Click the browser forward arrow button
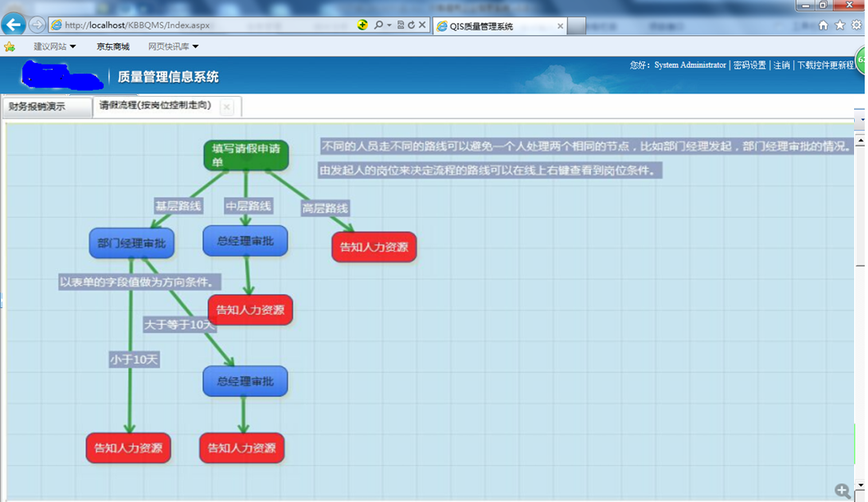The height and width of the screenshot is (502, 868). coord(37,25)
